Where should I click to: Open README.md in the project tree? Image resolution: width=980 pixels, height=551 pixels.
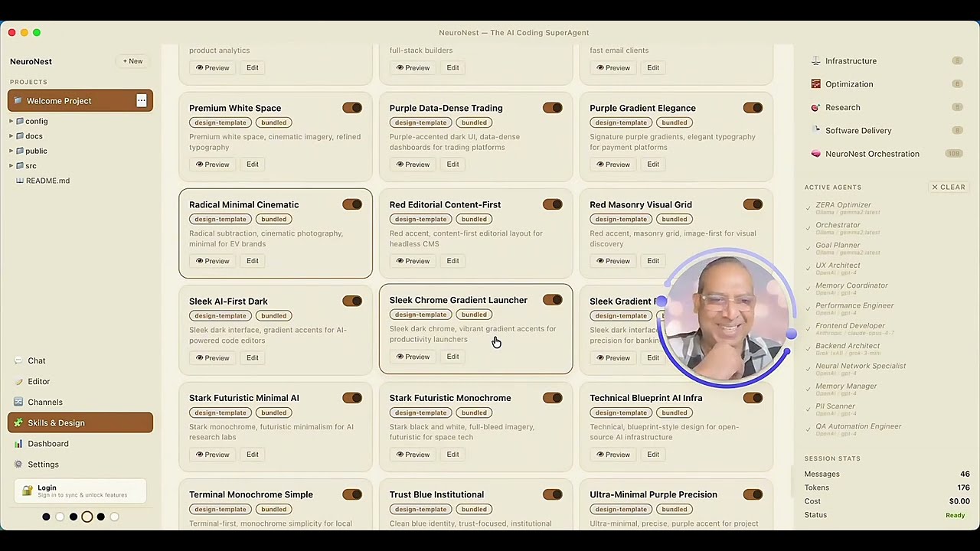tap(47, 181)
